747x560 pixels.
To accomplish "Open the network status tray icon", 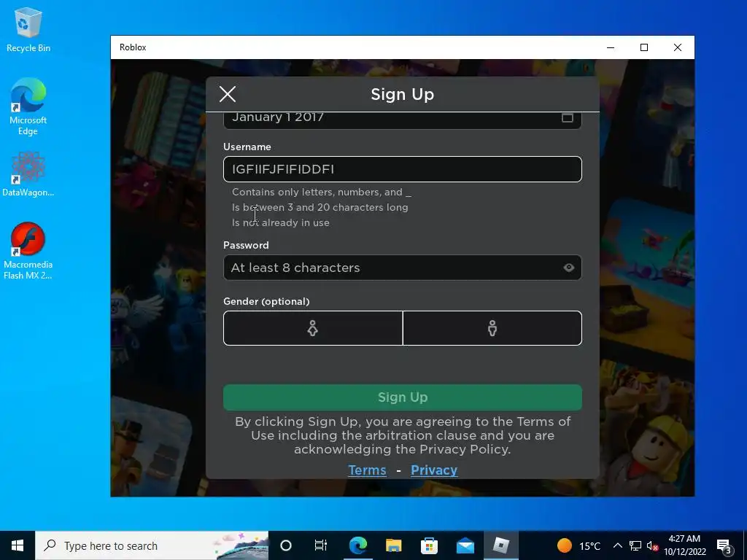I will (635, 545).
